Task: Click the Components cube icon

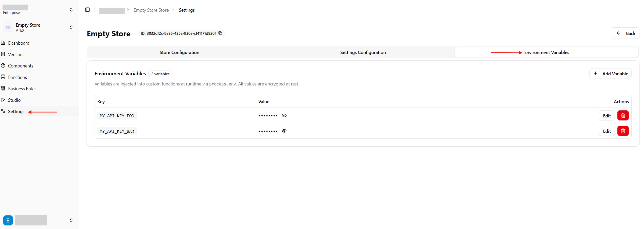Action: coord(3,66)
